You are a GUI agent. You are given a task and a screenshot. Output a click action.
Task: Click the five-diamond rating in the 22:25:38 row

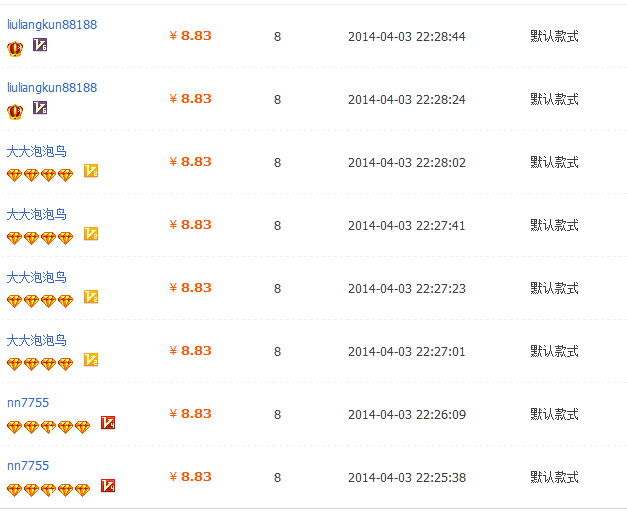tap(48, 490)
